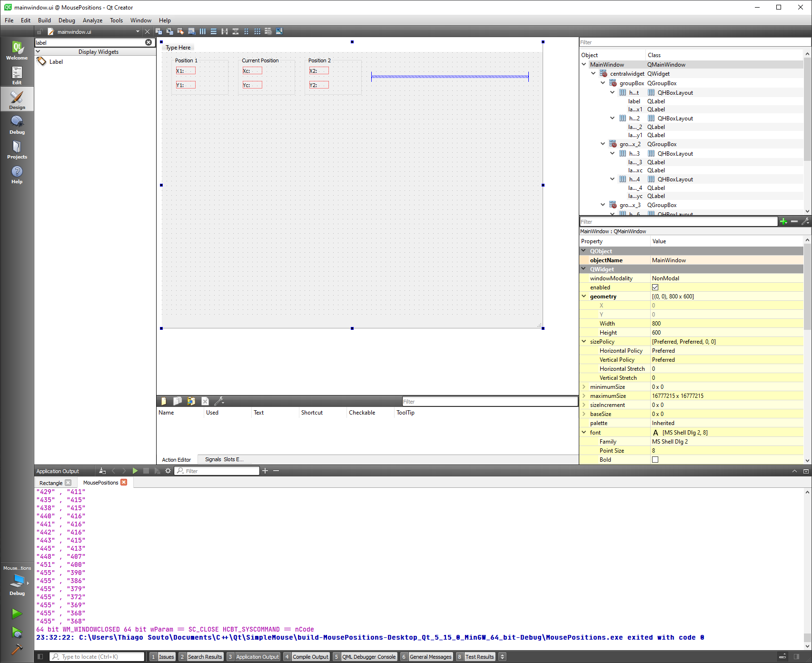Uncheck the enabled property checkbox
This screenshot has height=663, width=812.
tap(655, 287)
